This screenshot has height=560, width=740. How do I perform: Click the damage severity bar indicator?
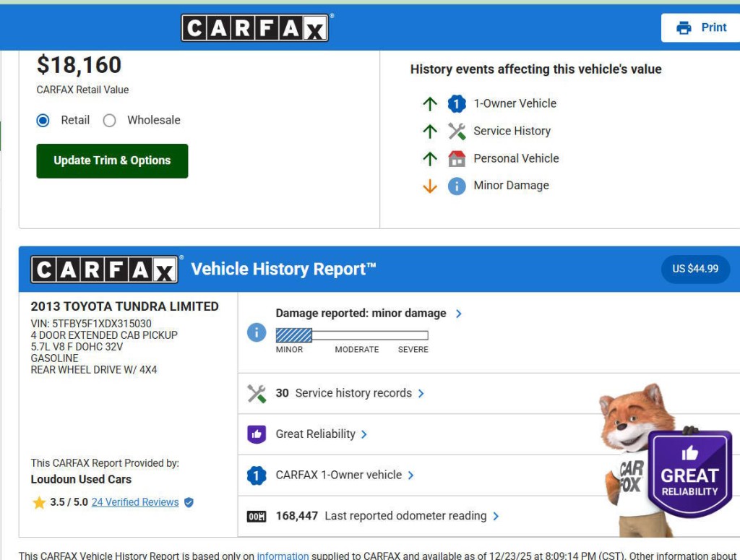352,335
